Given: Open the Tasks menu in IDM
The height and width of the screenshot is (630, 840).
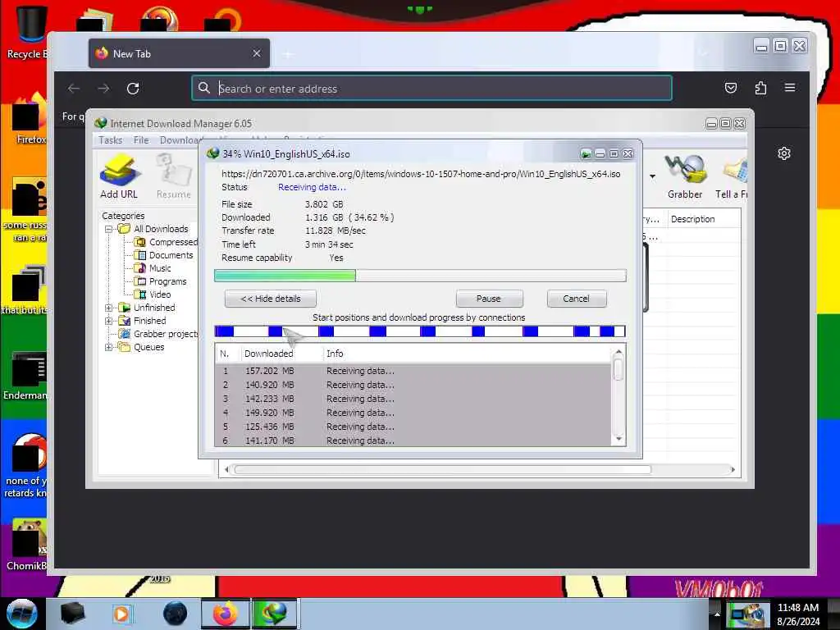Looking at the screenshot, I should click(x=111, y=140).
